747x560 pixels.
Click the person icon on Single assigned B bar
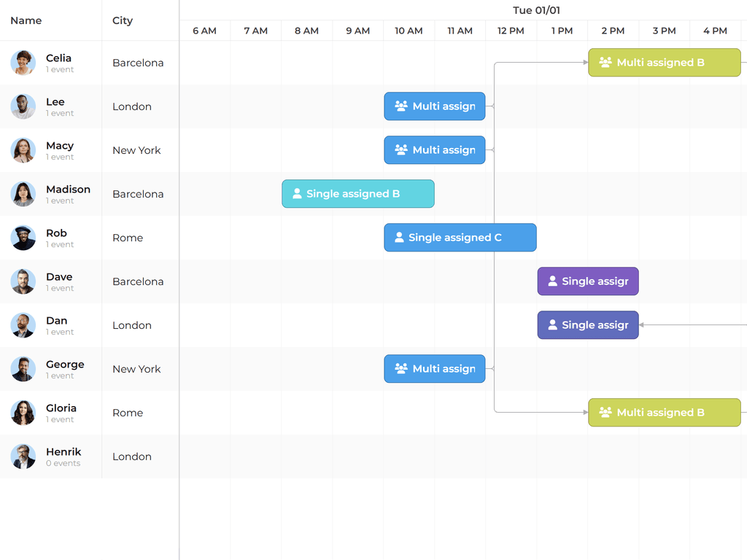(x=297, y=193)
